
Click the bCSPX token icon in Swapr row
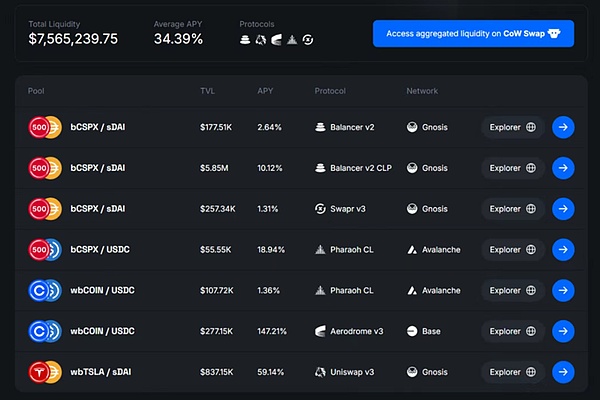click(x=39, y=209)
